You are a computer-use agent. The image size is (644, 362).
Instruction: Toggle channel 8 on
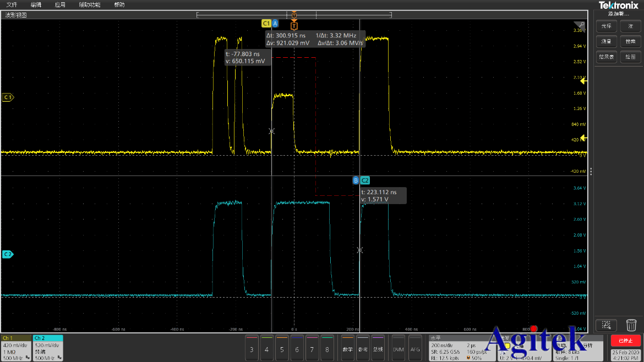click(327, 349)
